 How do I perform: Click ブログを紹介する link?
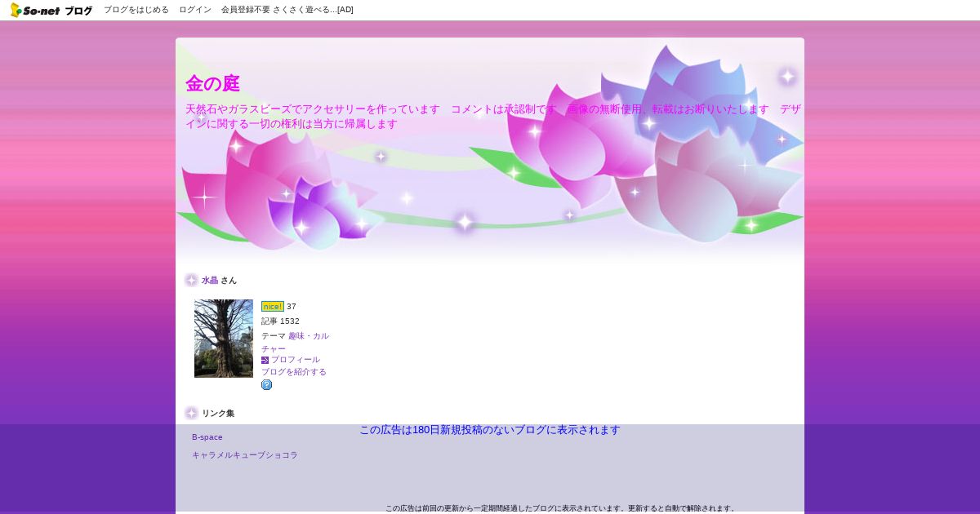[x=294, y=372]
